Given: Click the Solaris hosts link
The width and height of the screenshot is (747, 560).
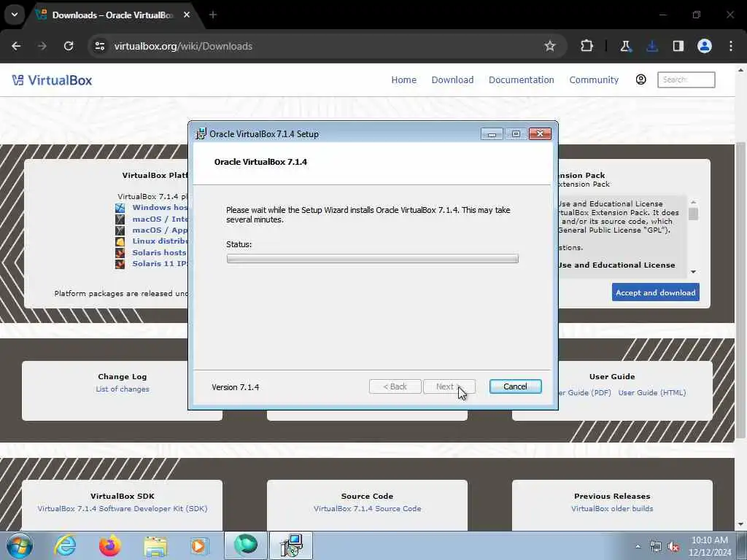Looking at the screenshot, I should point(159,252).
